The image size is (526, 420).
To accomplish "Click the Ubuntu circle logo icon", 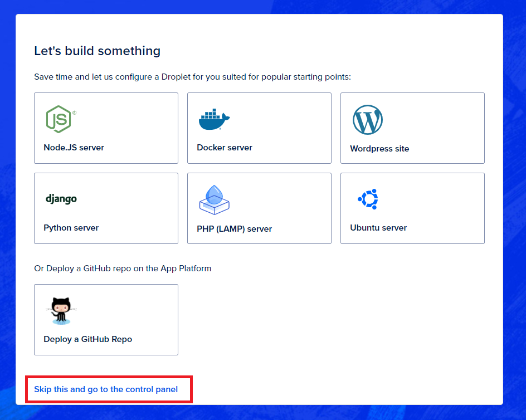I will point(368,199).
